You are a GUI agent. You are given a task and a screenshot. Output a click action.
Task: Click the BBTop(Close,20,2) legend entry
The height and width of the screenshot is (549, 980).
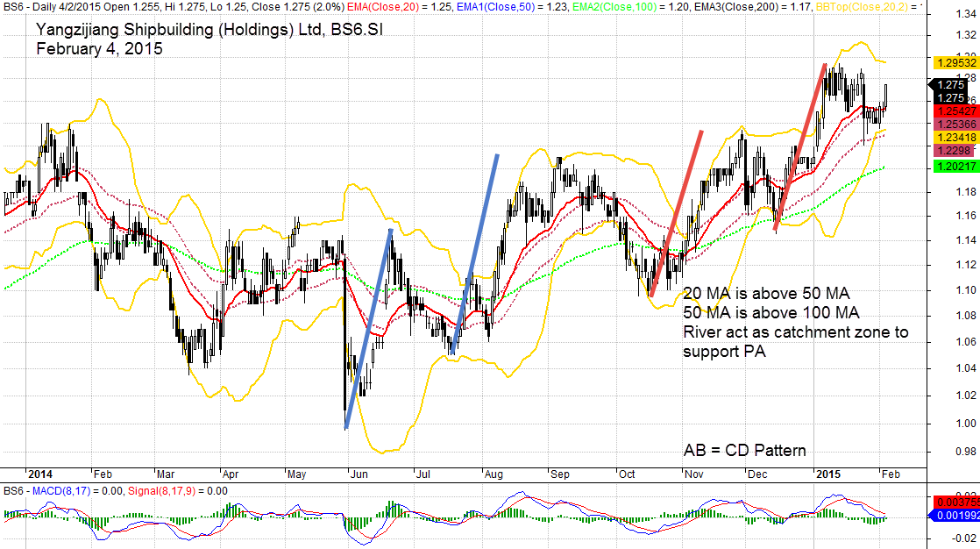(869, 7)
